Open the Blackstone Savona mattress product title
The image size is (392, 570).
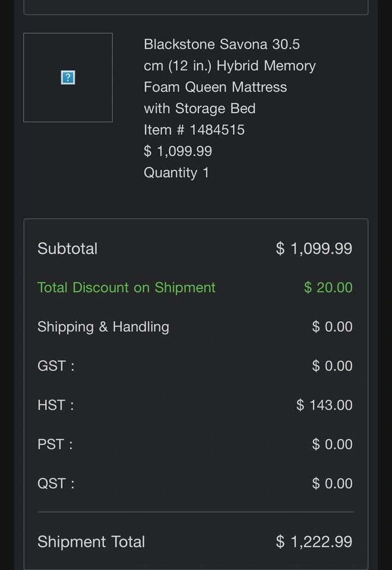pyautogui.click(x=229, y=76)
